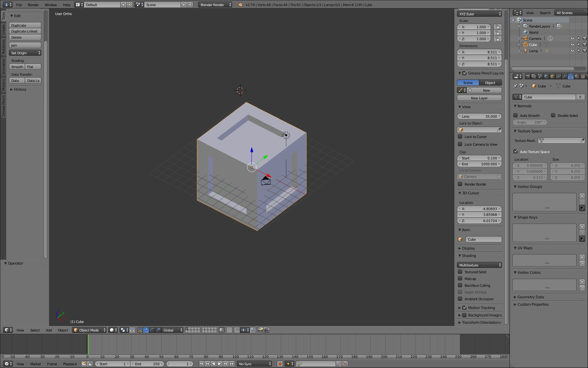
Task: Click the insert keyframe key icon in timeline
Action: point(339,364)
